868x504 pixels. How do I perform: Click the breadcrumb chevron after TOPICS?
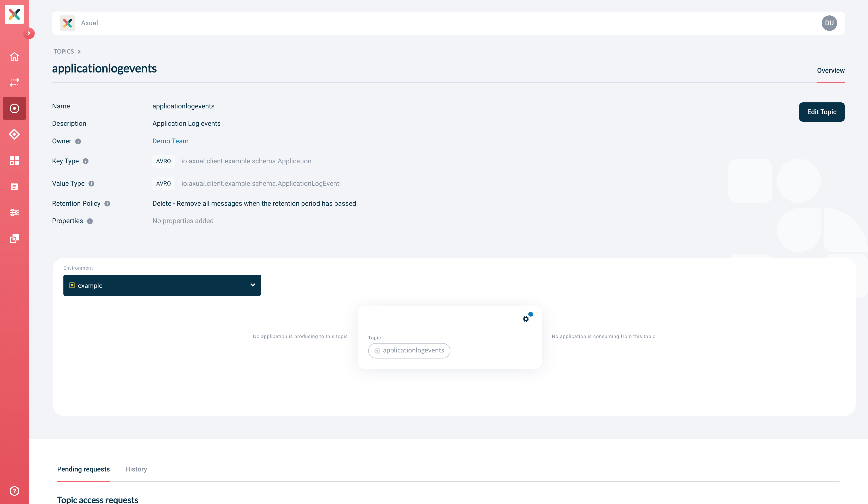[x=79, y=51]
